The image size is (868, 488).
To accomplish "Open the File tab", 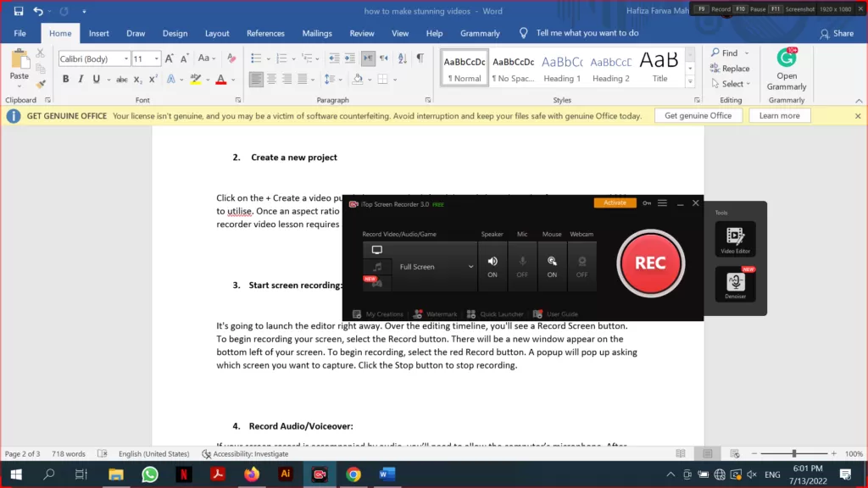I will [20, 33].
